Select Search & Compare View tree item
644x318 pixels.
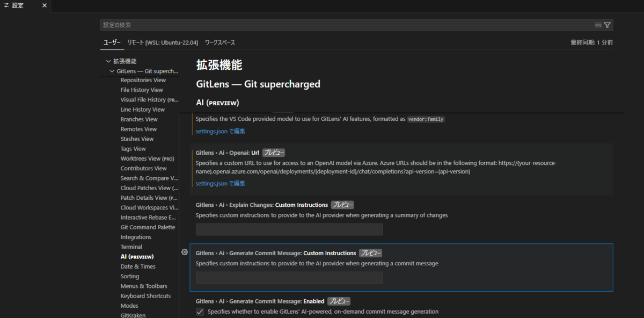(149, 178)
